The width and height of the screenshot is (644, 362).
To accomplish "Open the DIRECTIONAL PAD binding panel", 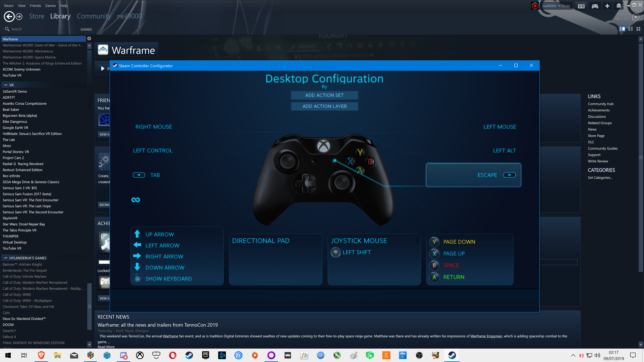I will 276,259.
